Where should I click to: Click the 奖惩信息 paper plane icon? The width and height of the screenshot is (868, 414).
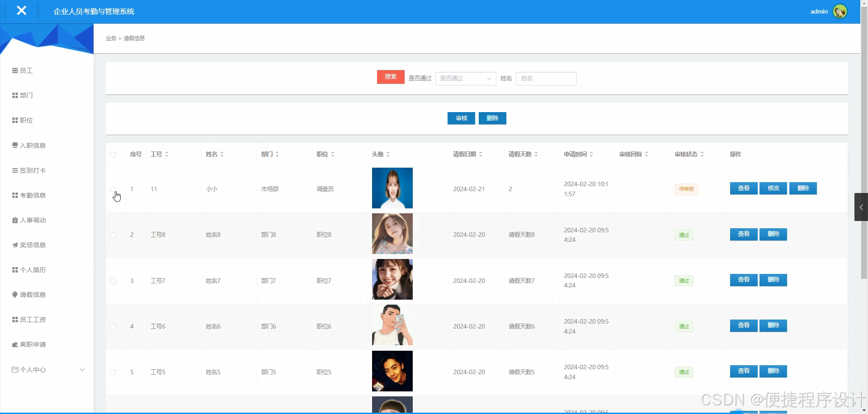coord(15,245)
